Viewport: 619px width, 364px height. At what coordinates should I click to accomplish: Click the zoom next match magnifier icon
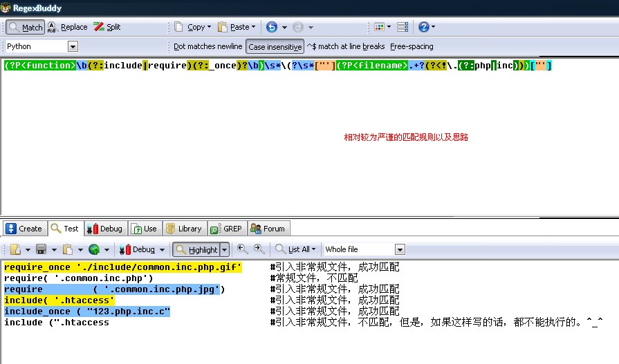click(x=259, y=249)
